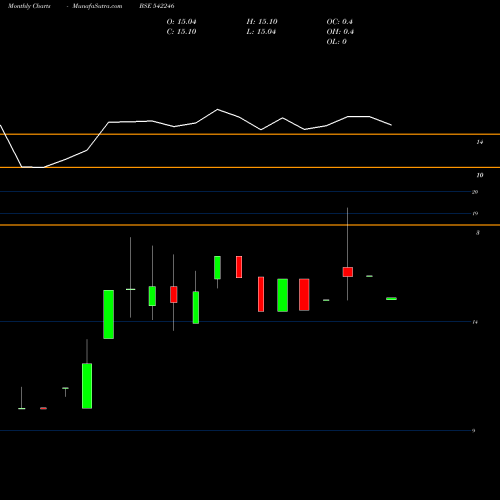Screen dimensions: 500x500
Task: Click the 'BSE 542246' symbol text
Action: tap(157, 6)
